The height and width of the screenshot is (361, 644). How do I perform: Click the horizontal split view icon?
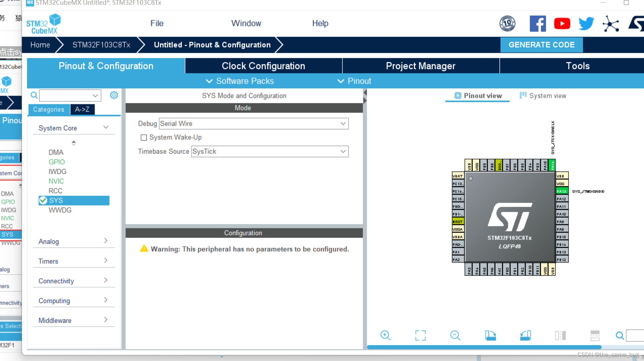pos(595,335)
